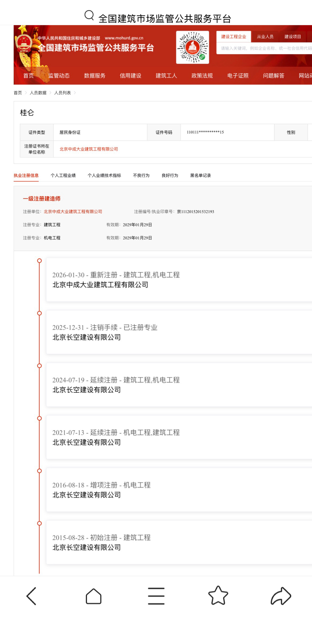
Task: Open the 监管动态 menu
Action: 59,76
